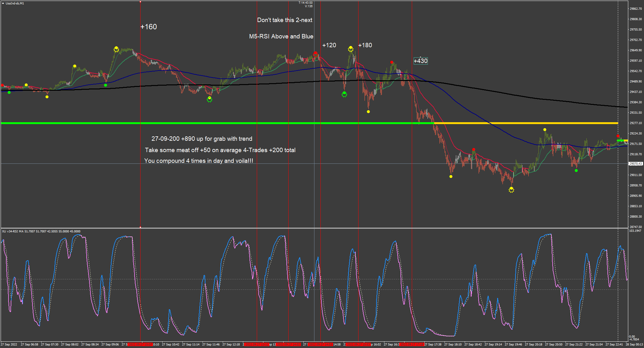644x348 pixels.
Task: Click the yellow sun marker below +160 label
Action: click(116, 49)
